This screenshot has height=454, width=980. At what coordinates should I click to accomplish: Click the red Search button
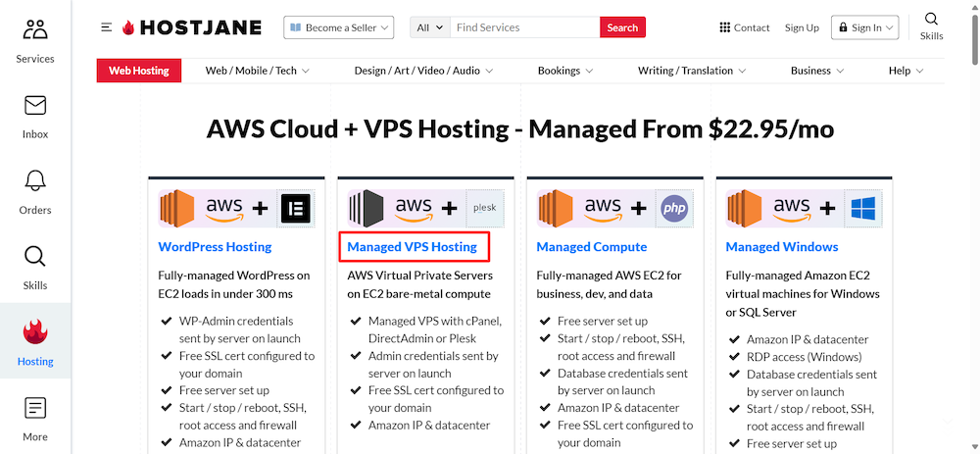click(x=622, y=27)
